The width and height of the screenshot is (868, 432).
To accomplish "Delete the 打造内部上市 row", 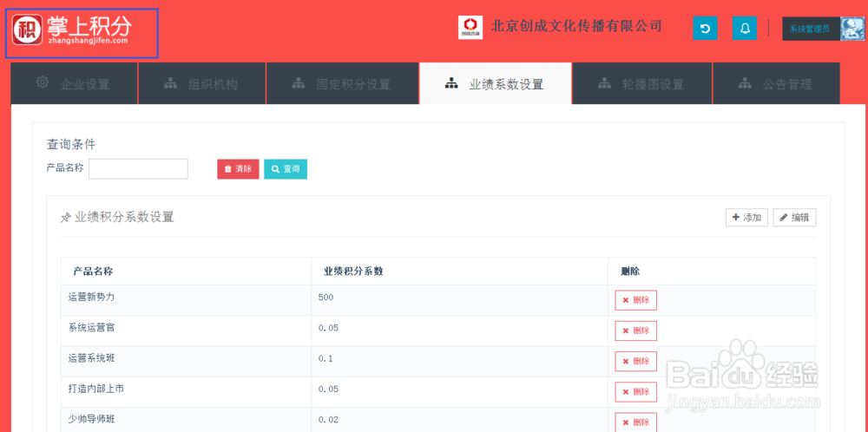I will point(635,391).
